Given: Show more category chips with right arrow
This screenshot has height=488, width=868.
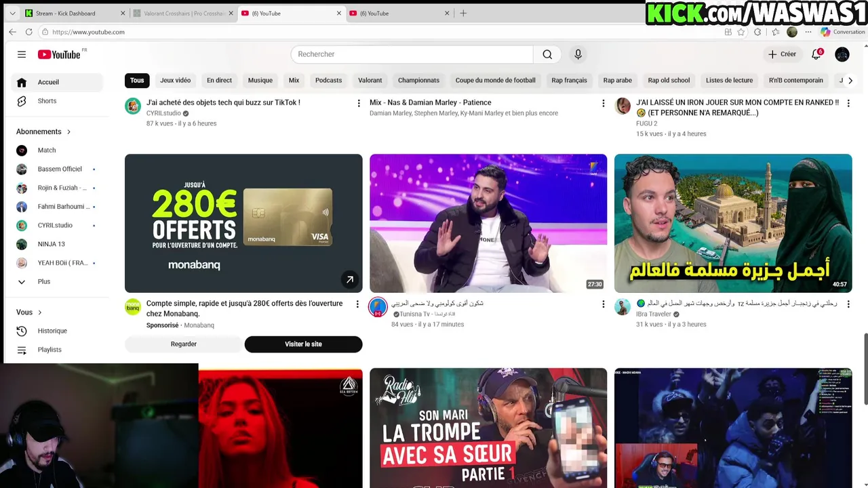Looking at the screenshot, I should coord(850,81).
